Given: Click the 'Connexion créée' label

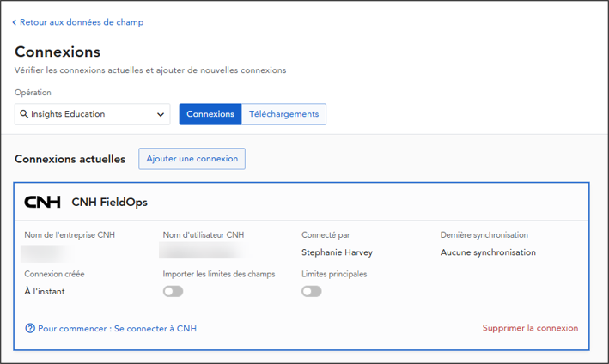Looking at the screenshot, I should coord(54,274).
